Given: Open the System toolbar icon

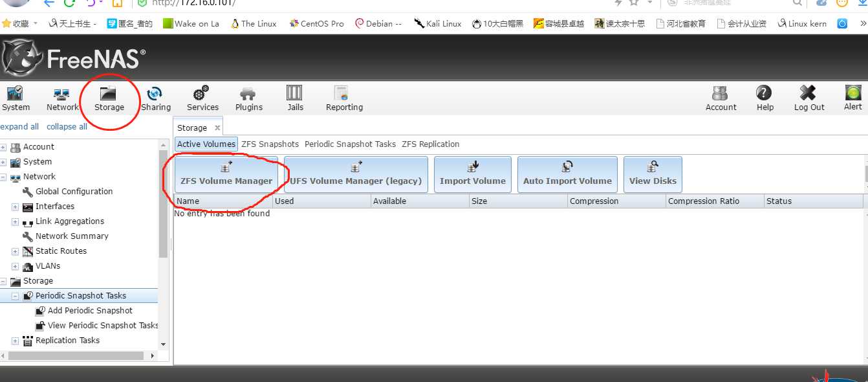Looking at the screenshot, I should coord(16,98).
